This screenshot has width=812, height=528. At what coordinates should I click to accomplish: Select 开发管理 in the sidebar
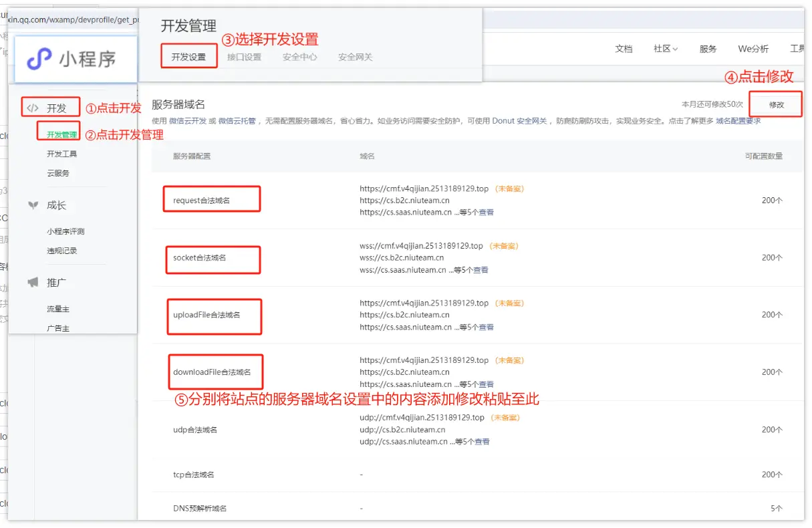point(61,134)
